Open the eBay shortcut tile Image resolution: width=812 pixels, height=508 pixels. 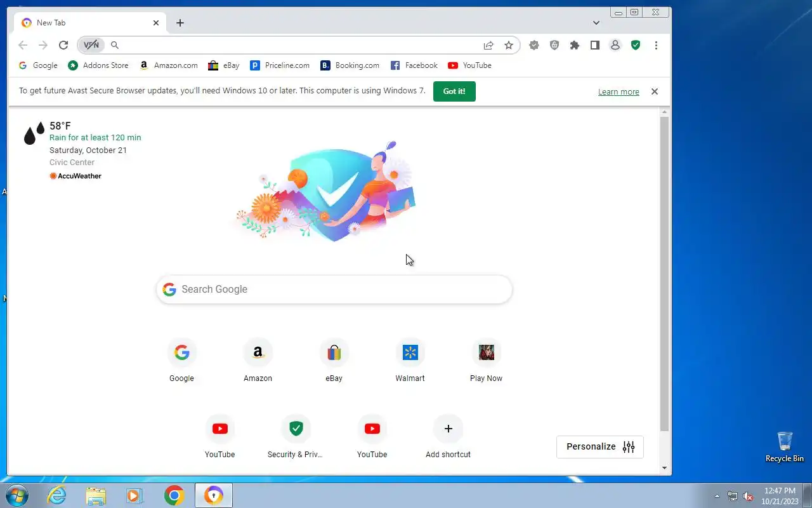pyautogui.click(x=334, y=361)
